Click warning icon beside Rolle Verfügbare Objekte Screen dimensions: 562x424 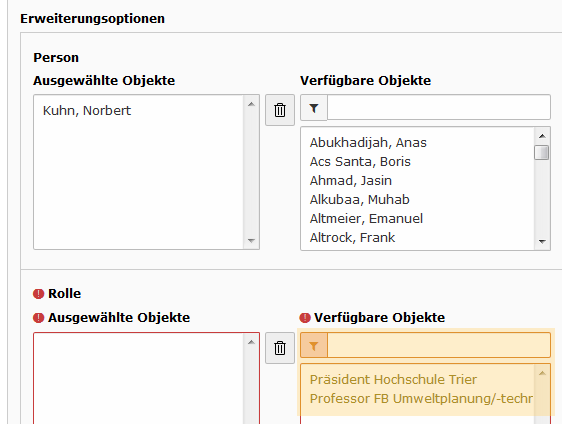[x=305, y=318]
